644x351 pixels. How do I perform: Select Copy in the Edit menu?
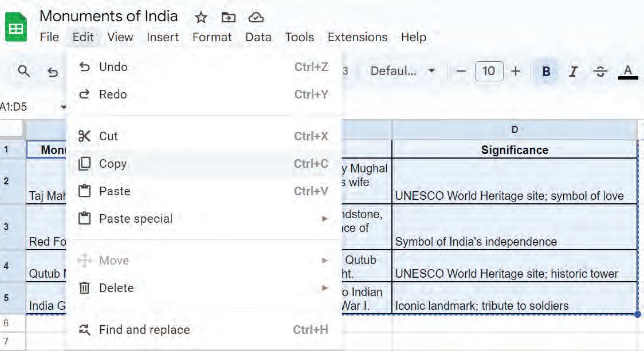click(x=204, y=164)
